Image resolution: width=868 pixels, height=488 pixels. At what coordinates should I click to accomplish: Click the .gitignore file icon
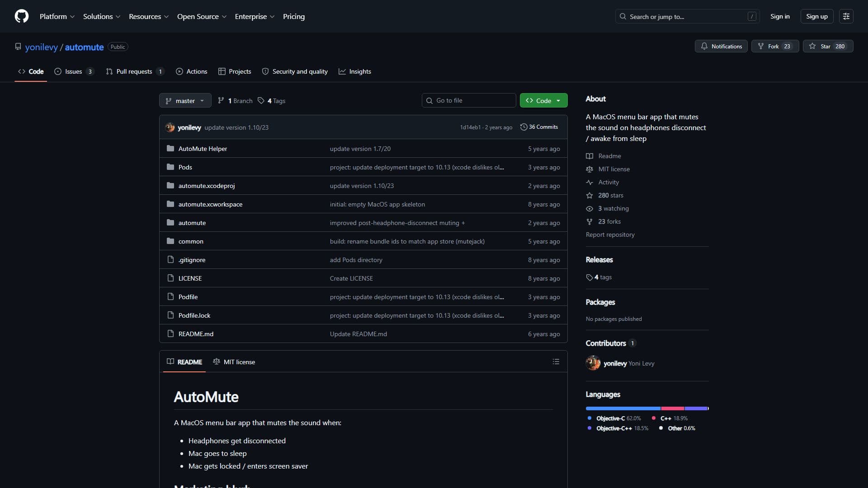coord(170,259)
